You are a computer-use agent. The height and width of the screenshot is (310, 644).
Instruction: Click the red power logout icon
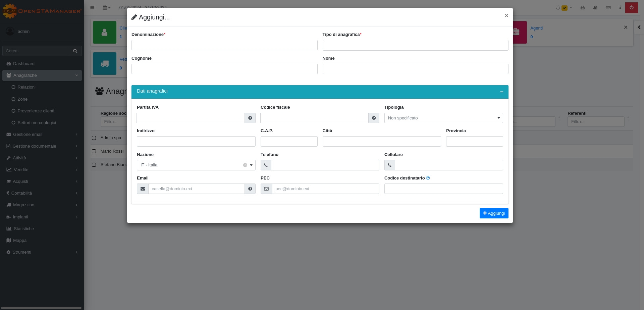coord(631,8)
